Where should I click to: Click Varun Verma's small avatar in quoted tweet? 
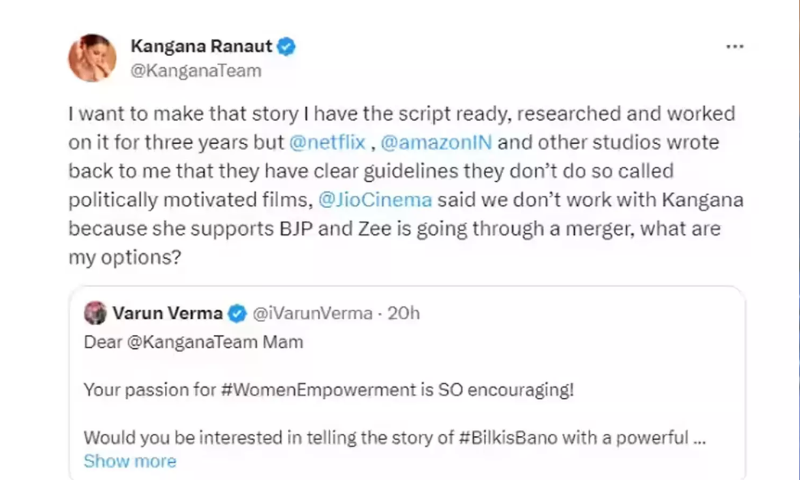[96, 313]
